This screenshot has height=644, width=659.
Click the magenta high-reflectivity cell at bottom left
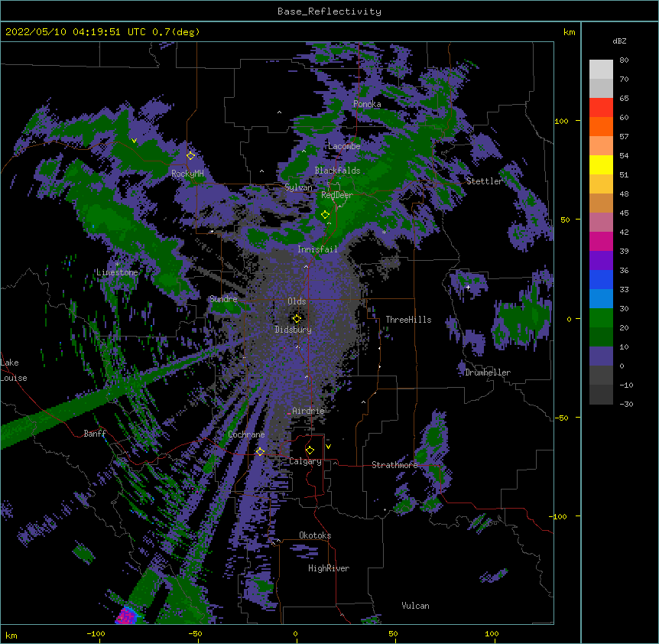(126, 616)
